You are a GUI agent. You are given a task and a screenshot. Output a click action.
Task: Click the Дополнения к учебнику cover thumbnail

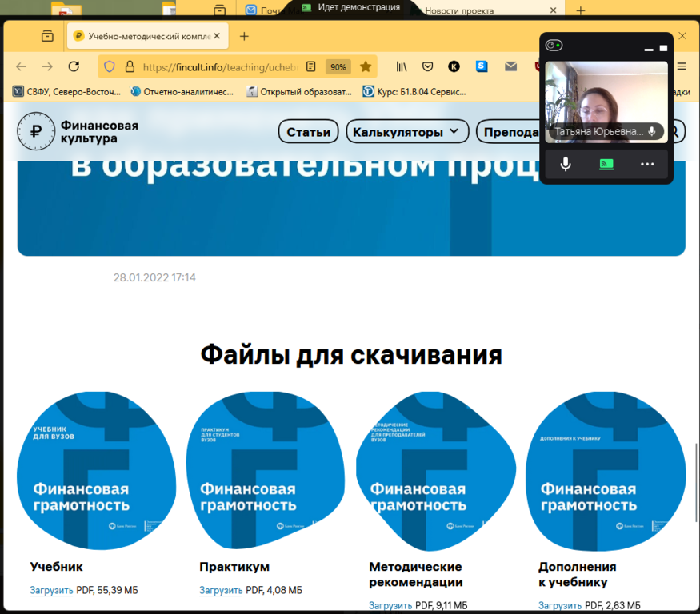(606, 471)
